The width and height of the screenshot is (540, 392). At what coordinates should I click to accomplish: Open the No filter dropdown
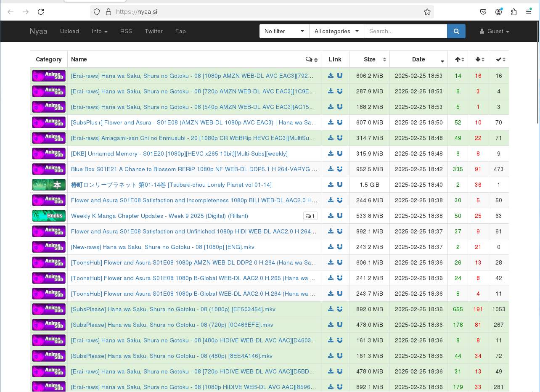[284, 31]
